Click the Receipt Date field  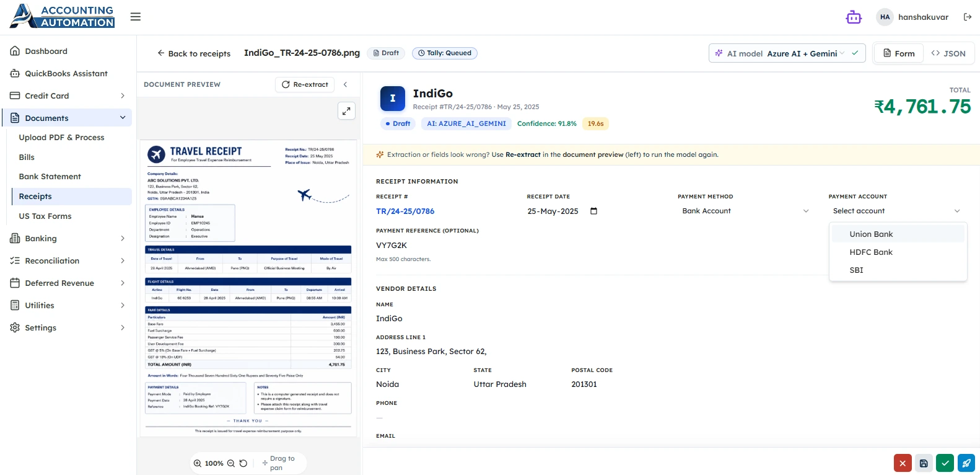[x=564, y=211]
